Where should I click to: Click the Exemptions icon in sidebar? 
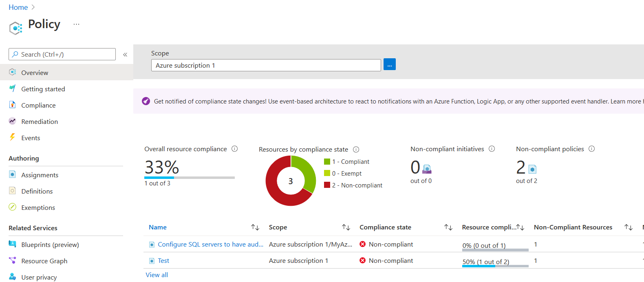(x=13, y=207)
